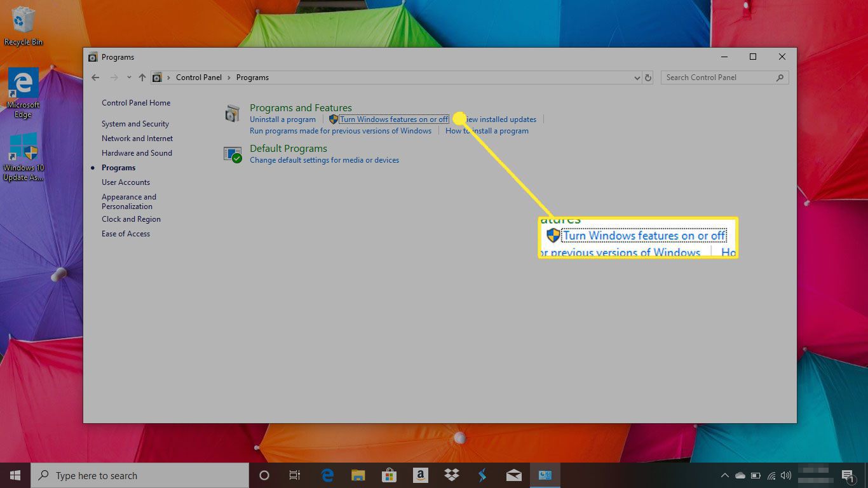Select System and Security category
This screenshot has width=868, height=488.
coord(135,124)
